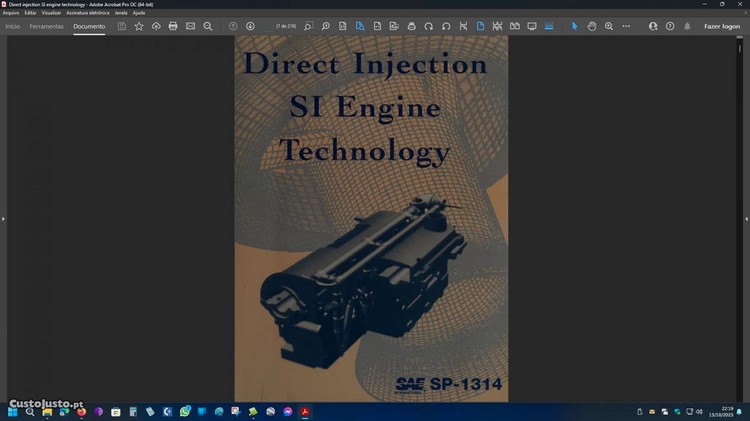Viewport: 750px width, 421px height.
Task: Print the document with the printer icon
Action: 173,26
